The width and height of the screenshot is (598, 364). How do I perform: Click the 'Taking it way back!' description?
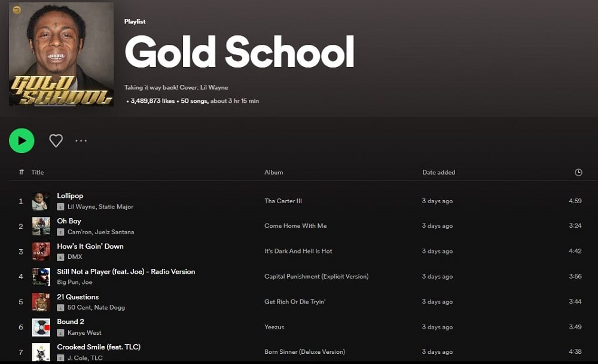176,87
